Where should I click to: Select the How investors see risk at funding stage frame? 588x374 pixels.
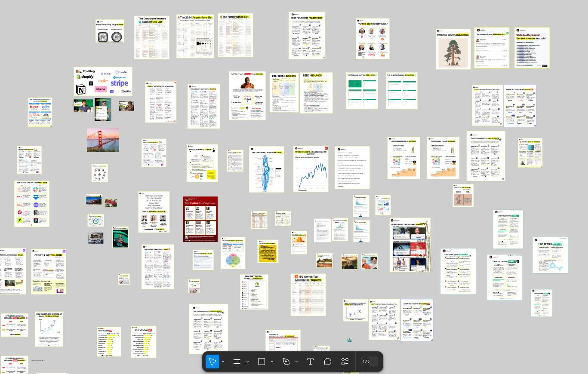tap(49, 329)
